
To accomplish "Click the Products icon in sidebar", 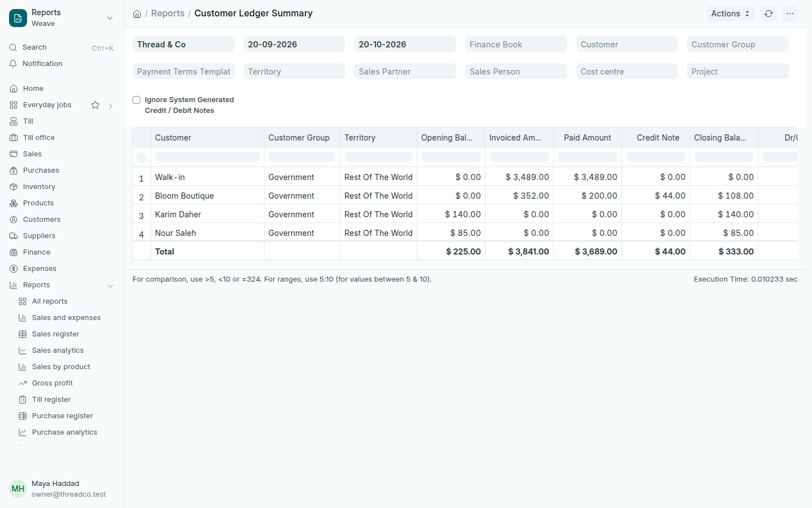I will (14, 203).
